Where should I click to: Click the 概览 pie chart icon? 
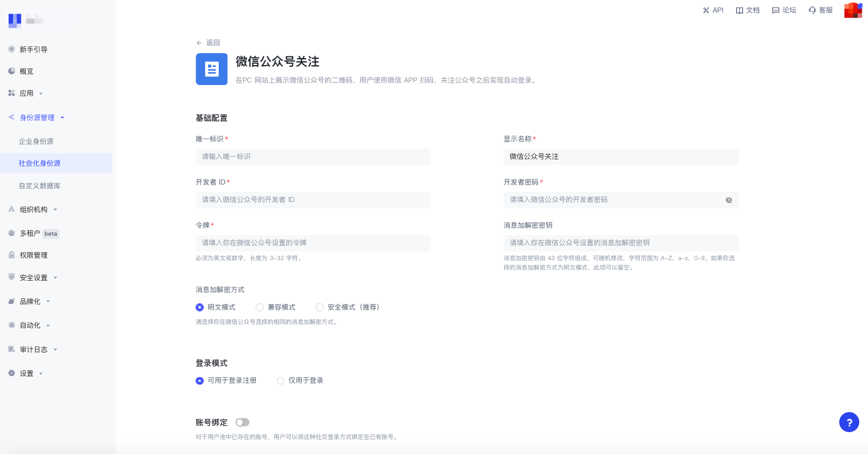[11, 71]
